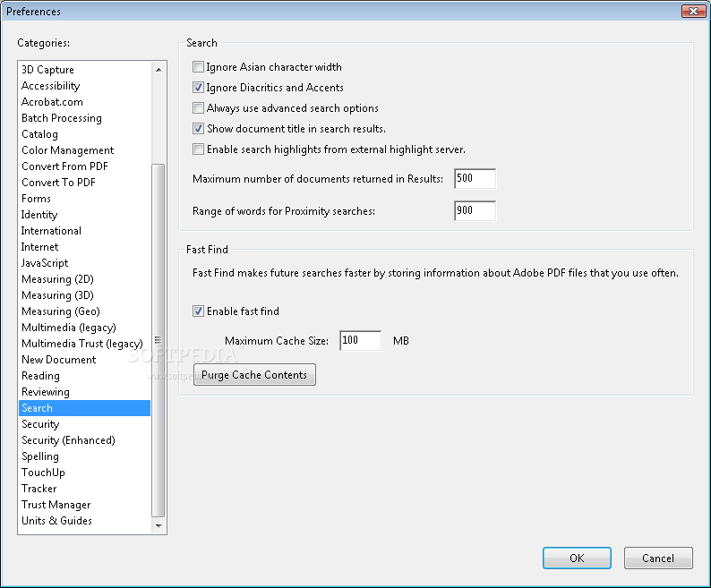Select Convert From PDF category
Image resolution: width=711 pixels, height=588 pixels.
pos(84,166)
